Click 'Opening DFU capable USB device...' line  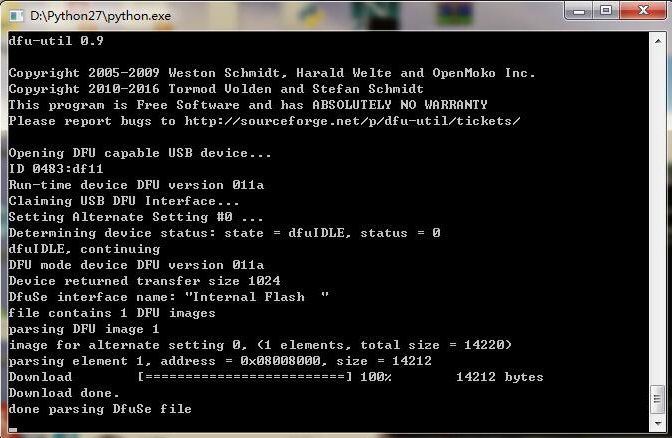pos(140,153)
